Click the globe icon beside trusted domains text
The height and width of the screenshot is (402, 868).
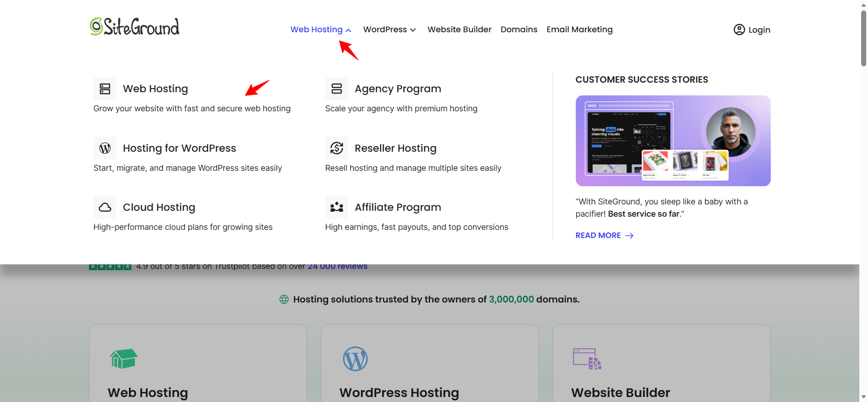pyautogui.click(x=284, y=299)
